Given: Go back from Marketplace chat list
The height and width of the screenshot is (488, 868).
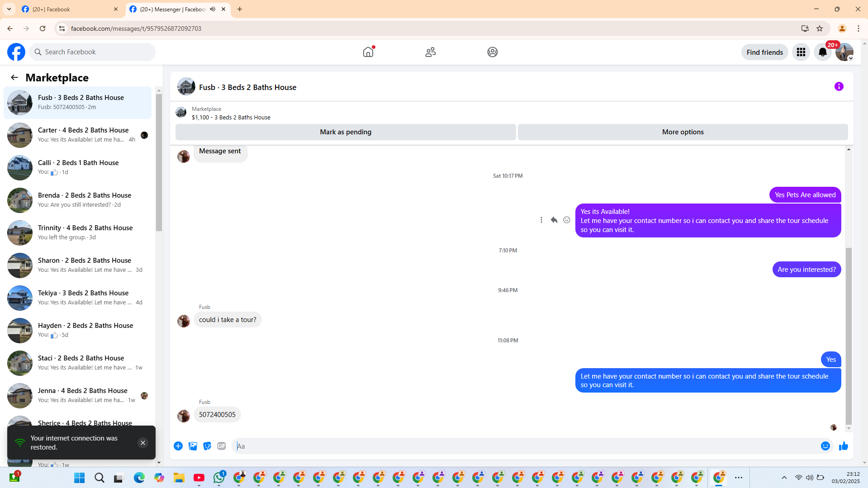Looking at the screenshot, I should [14, 77].
